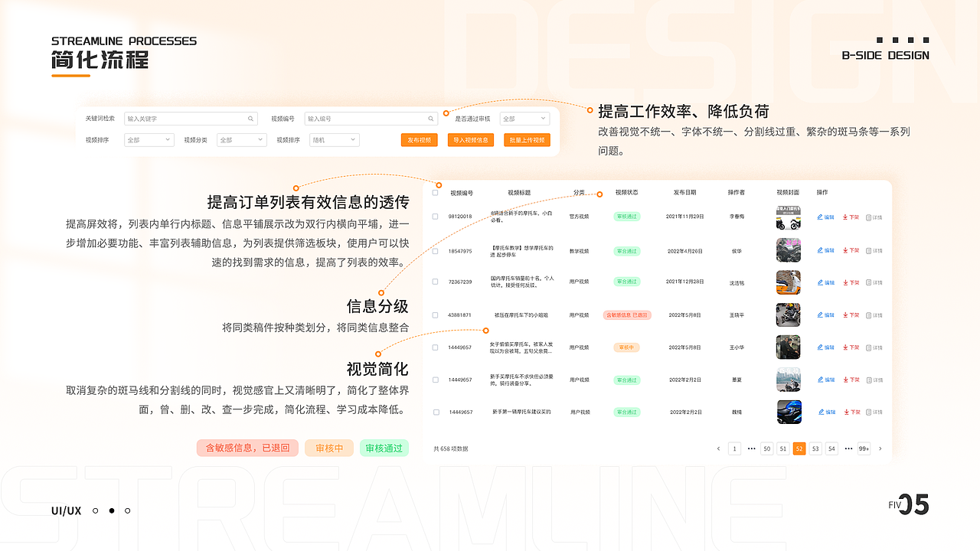Click takedown icon in 墨夏 row
The height and width of the screenshot is (551, 980).
pos(845,380)
